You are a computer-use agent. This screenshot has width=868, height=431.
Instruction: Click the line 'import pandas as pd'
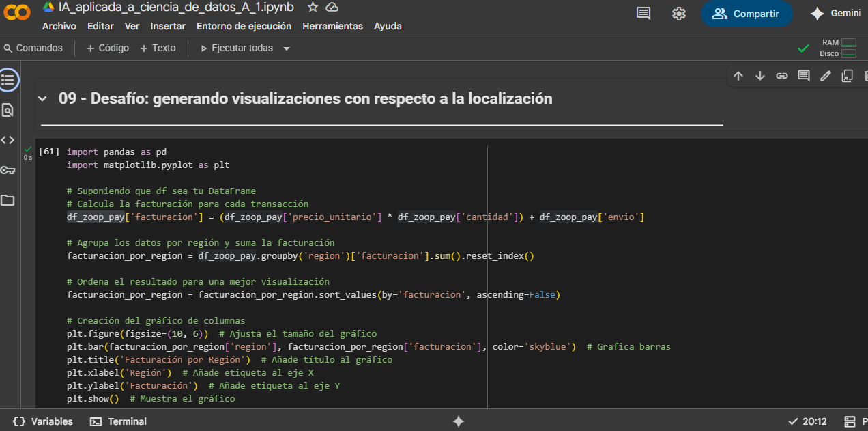pos(117,152)
